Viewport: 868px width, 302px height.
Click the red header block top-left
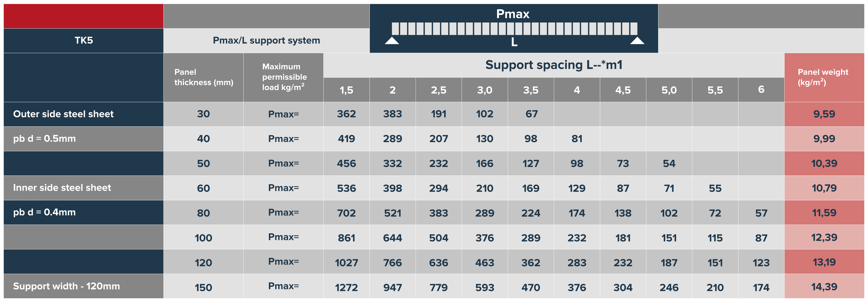pos(84,16)
